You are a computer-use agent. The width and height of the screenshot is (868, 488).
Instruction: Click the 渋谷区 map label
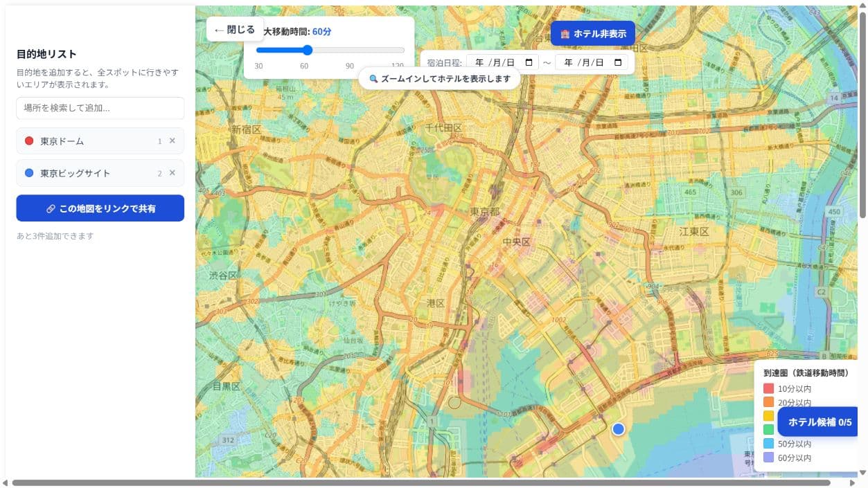coord(223,275)
